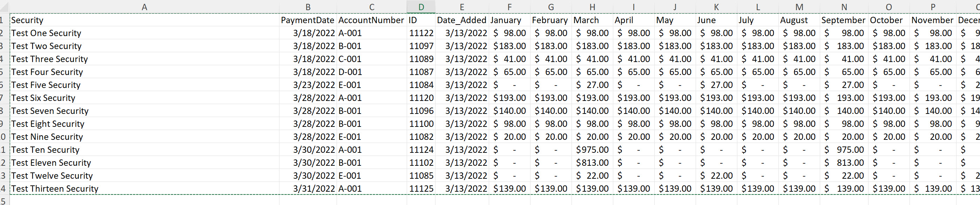This screenshot has height=205, width=980.
Task: Select the ID value 11122 cell
Action: point(421,33)
